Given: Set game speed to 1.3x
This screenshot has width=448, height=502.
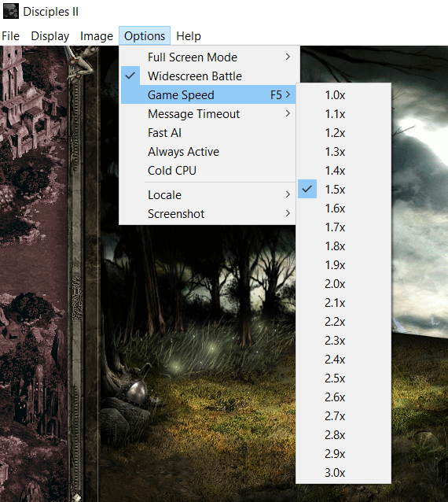Looking at the screenshot, I should tap(343, 151).
